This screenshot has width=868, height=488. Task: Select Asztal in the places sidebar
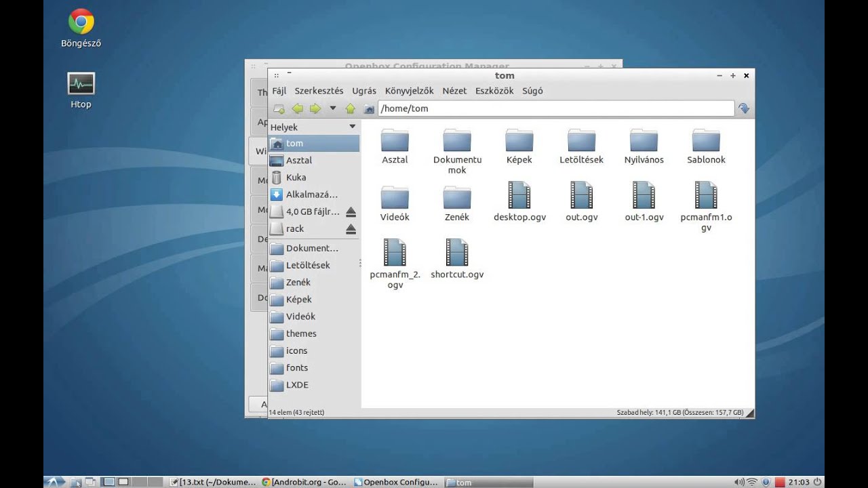(x=314, y=161)
